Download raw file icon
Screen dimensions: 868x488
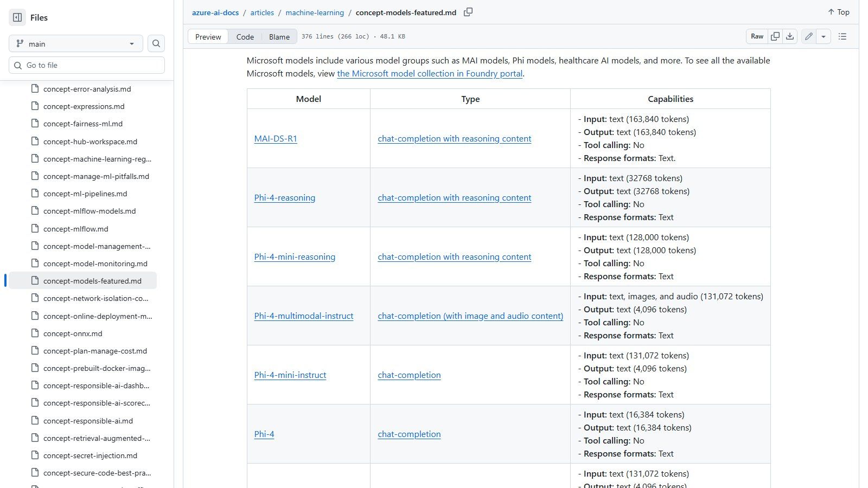790,36
